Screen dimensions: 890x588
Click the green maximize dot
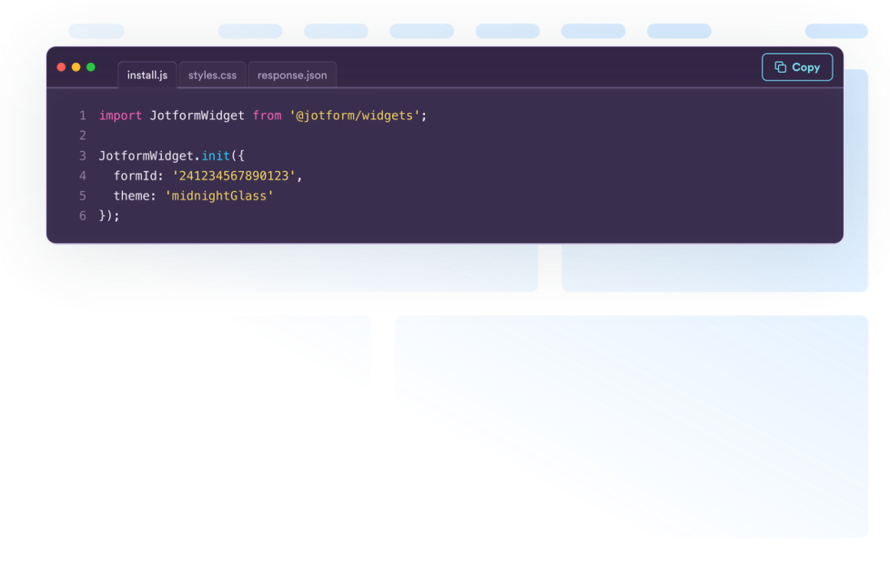pos(91,67)
